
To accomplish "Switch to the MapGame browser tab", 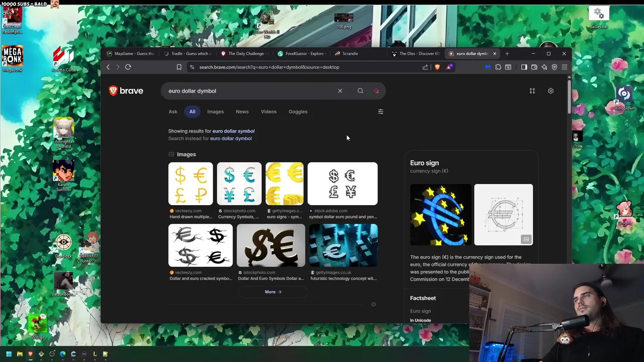I will (x=130, y=53).
